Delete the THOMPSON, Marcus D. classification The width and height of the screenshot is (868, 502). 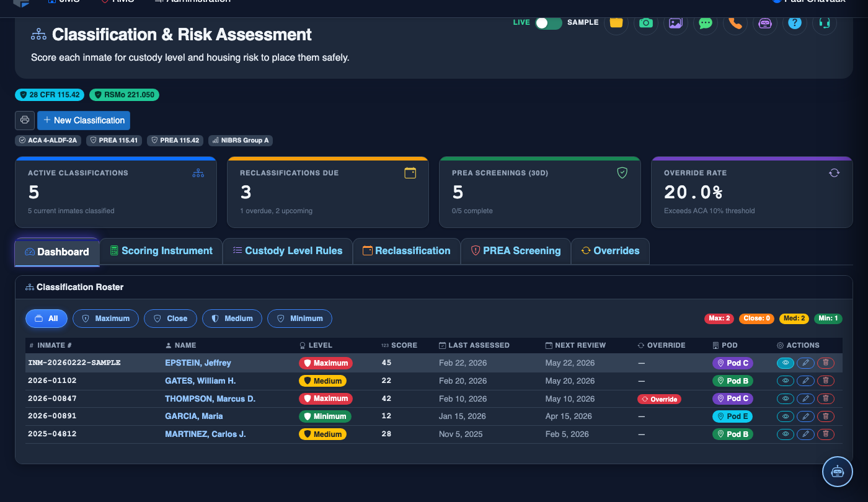point(826,399)
